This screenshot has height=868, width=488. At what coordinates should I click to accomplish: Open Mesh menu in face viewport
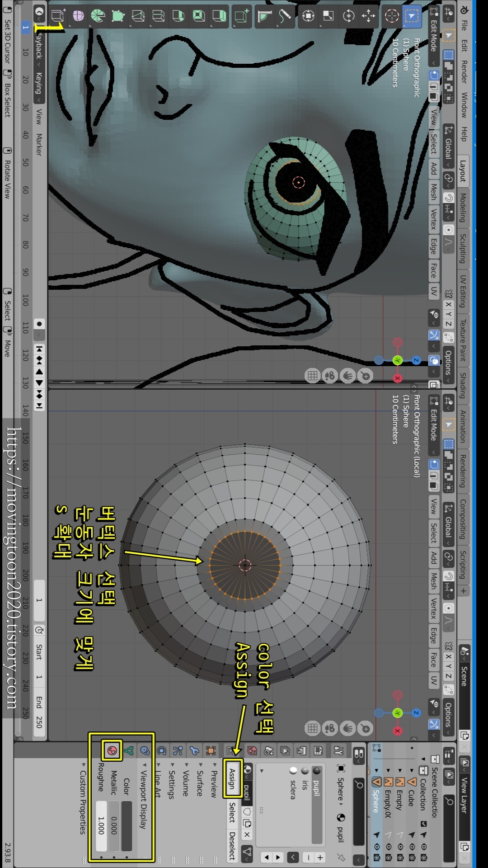tap(434, 192)
